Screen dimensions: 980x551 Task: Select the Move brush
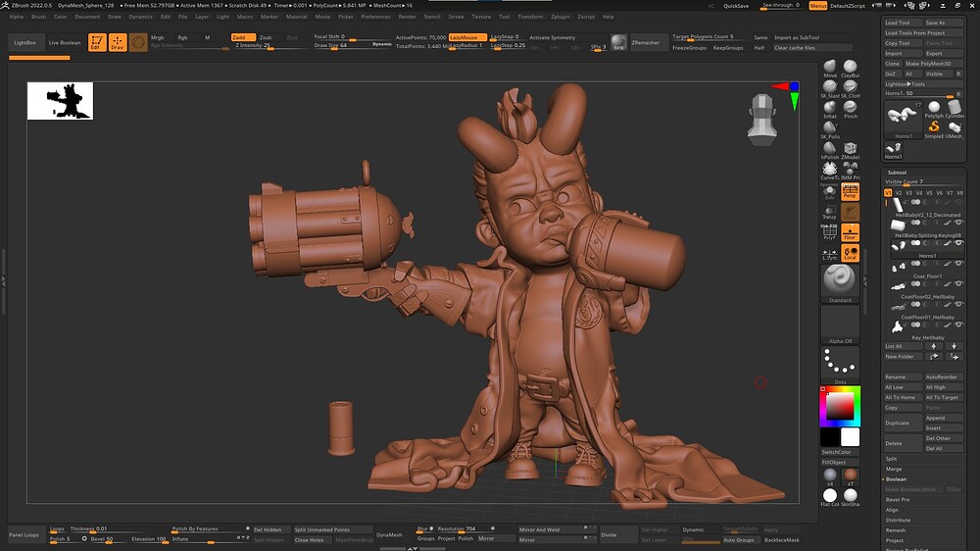830,68
